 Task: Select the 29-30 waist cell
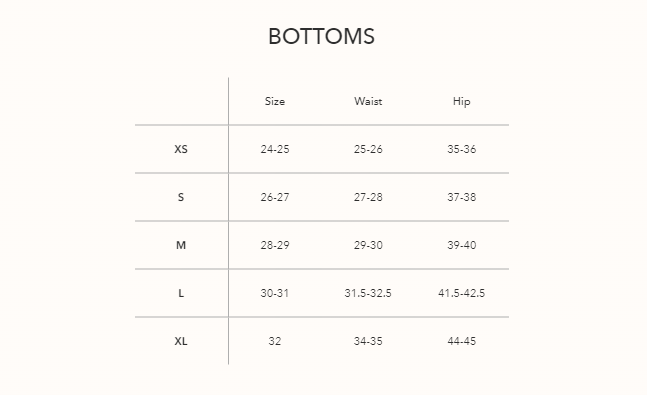point(368,245)
